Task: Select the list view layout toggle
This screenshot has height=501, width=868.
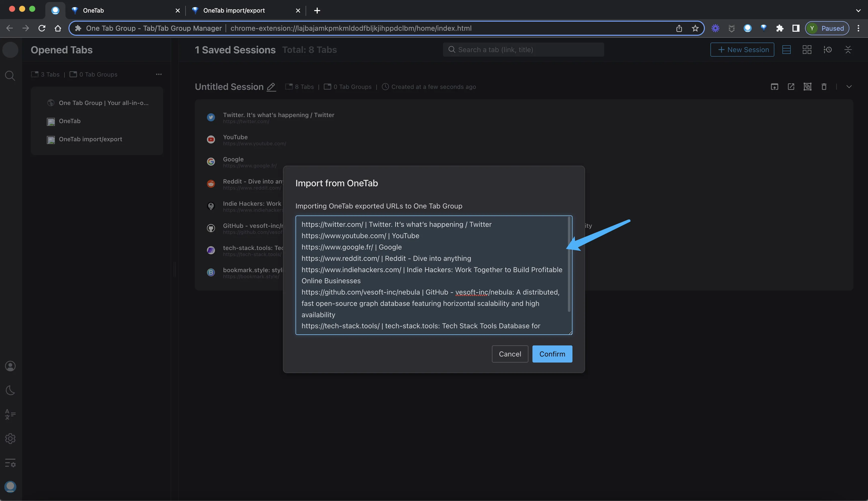Action: 787,50
